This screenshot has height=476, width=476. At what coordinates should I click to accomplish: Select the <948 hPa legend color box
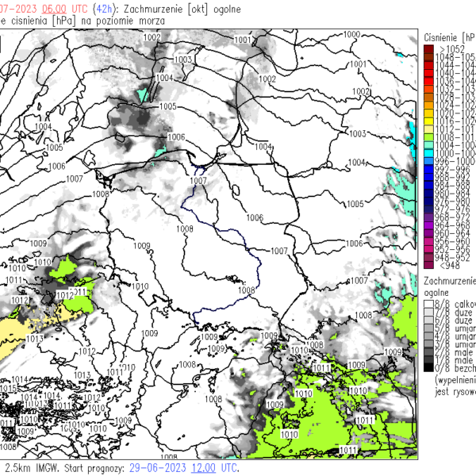pyautogui.click(x=428, y=267)
